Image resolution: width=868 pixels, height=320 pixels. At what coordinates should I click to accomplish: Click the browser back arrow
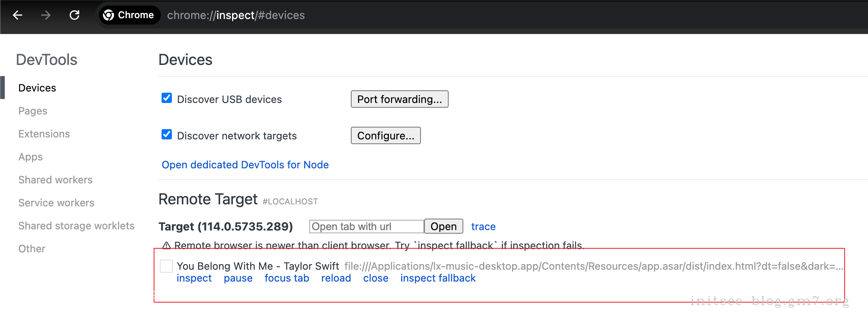click(17, 15)
